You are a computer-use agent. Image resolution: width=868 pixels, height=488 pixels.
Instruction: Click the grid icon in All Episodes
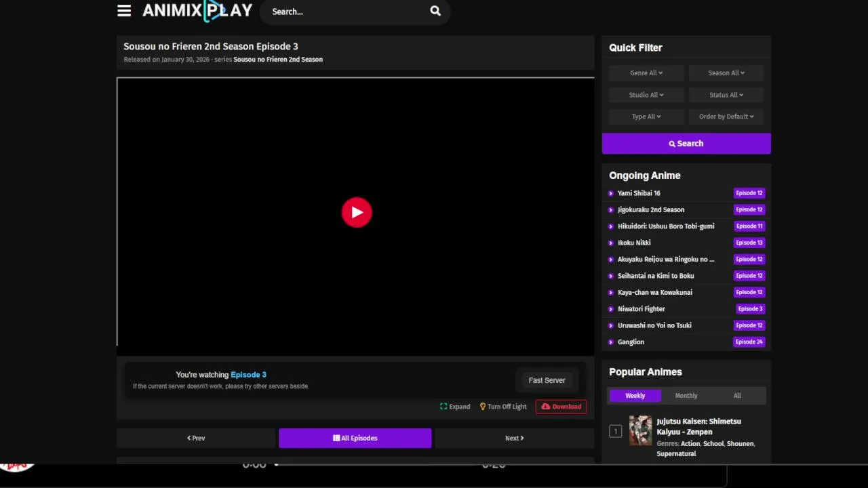[336, 438]
